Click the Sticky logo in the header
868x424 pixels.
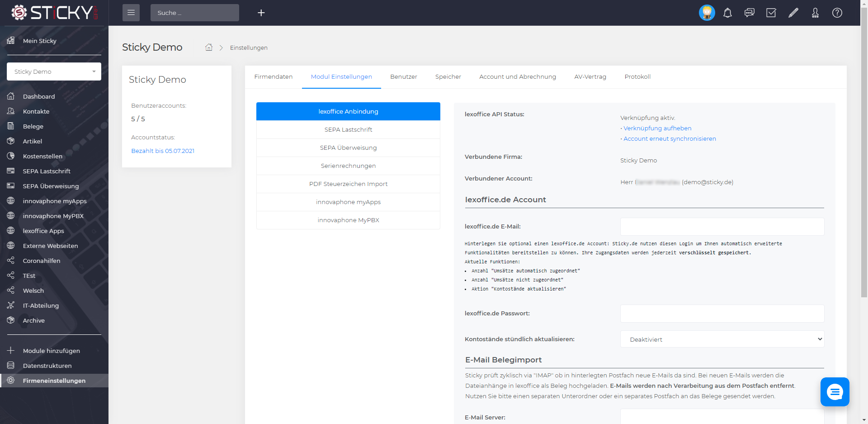tap(54, 13)
